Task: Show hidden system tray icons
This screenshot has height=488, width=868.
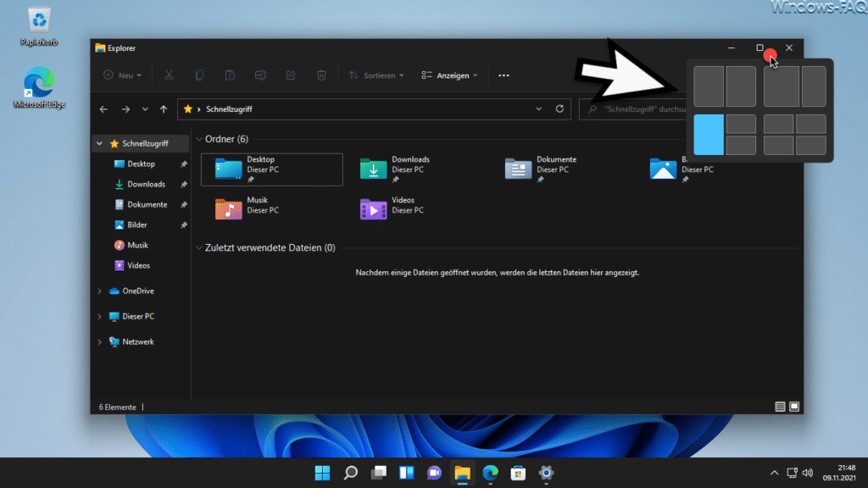Action: point(775,473)
